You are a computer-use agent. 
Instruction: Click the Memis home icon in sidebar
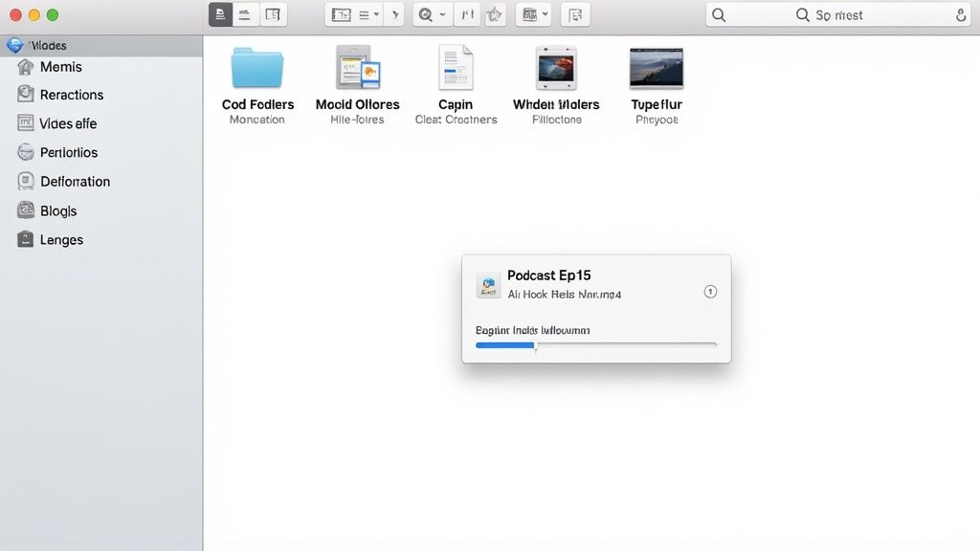click(x=27, y=66)
